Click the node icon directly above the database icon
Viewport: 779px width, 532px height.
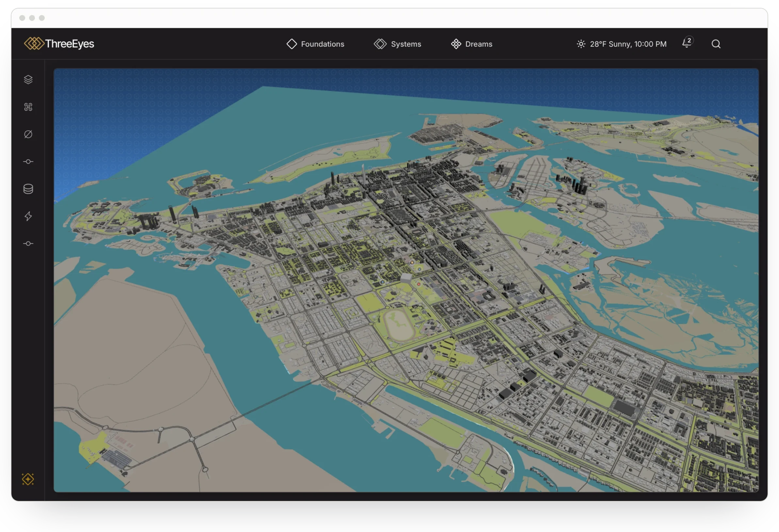click(x=28, y=162)
